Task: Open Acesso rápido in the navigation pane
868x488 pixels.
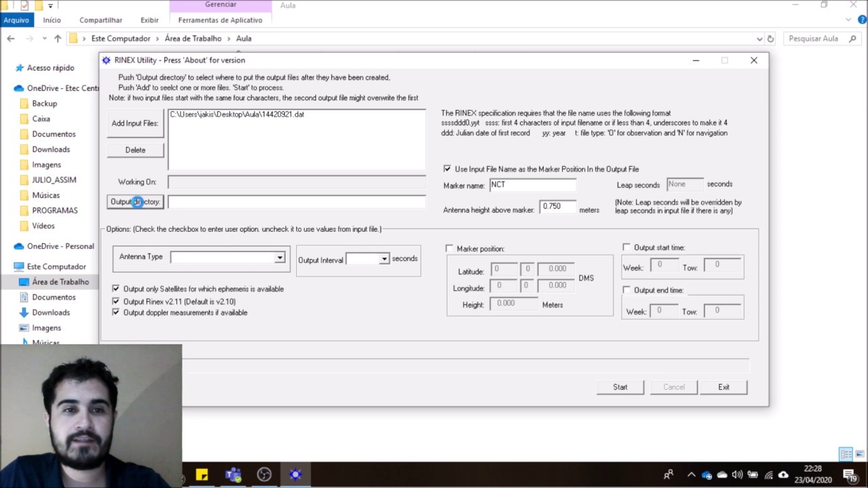Action: click(x=50, y=68)
